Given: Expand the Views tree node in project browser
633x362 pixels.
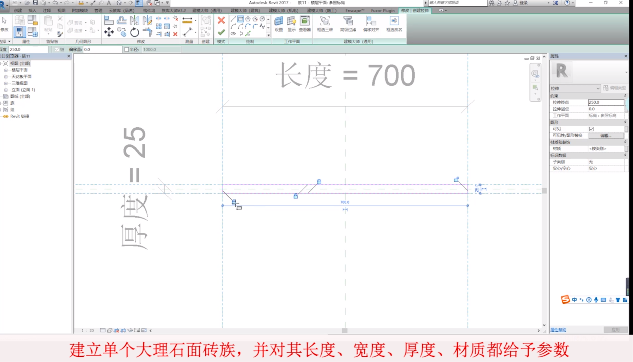Looking at the screenshot, I should coord(2,63).
